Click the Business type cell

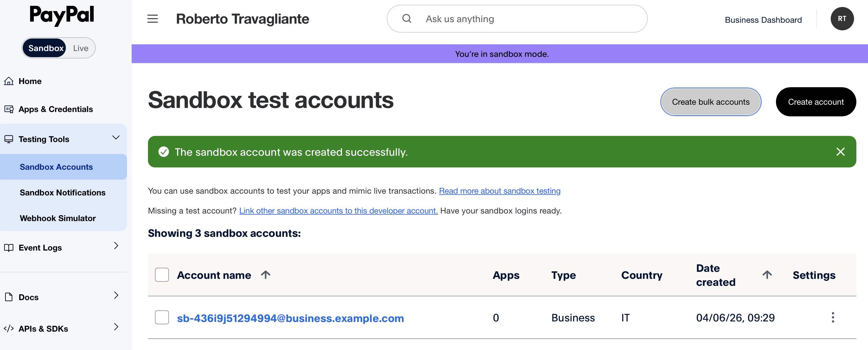point(573,318)
